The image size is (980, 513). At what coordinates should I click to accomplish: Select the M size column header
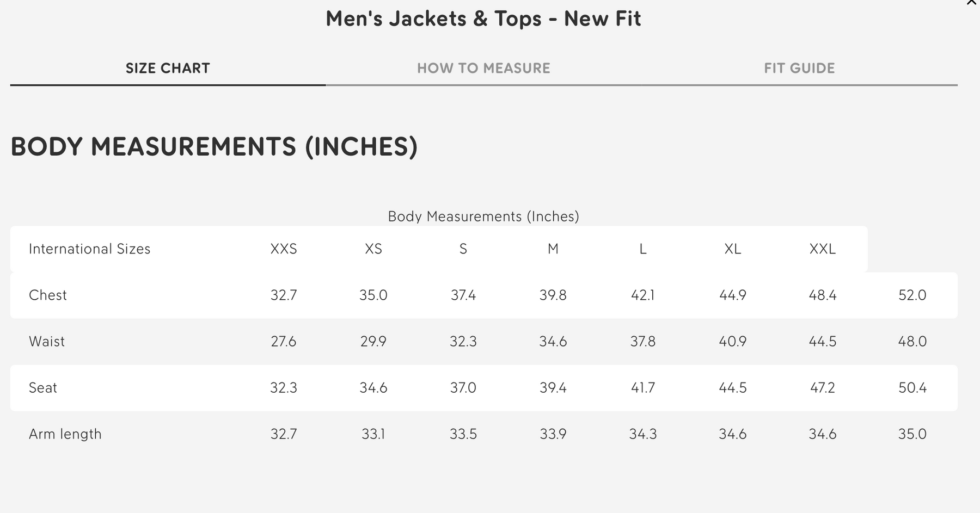(x=553, y=249)
